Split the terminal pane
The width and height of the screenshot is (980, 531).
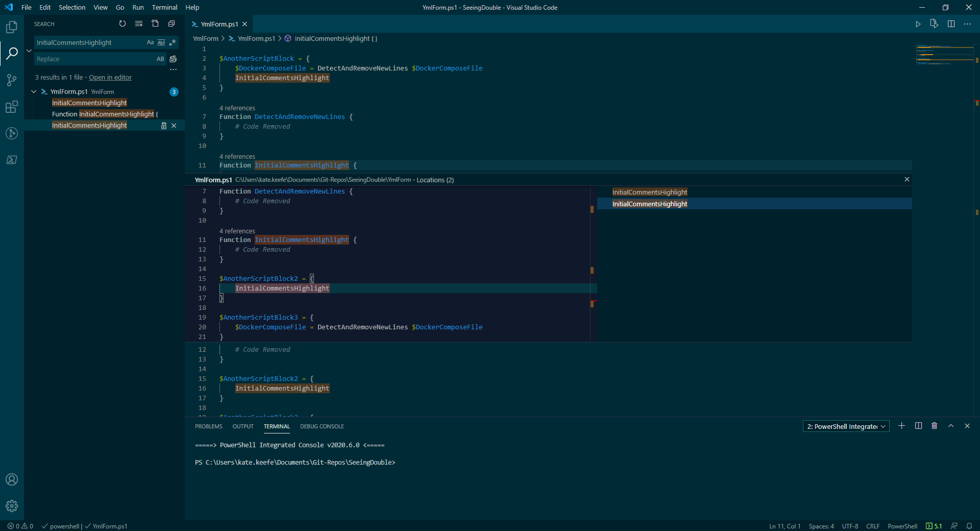[918, 426]
